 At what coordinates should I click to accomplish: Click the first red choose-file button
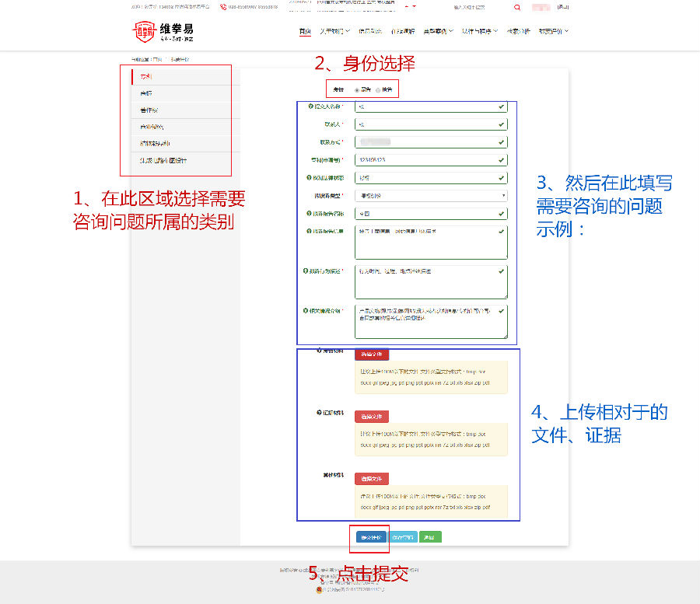(x=372, y=354)
